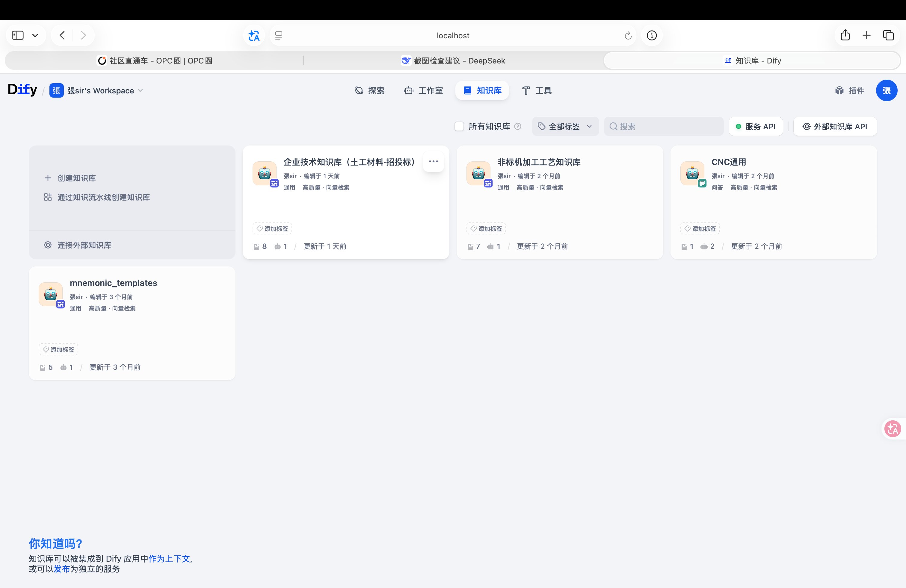Go back with the browser back arrow
The height and width of the screenshot is (588, 906).
(62, 35)
